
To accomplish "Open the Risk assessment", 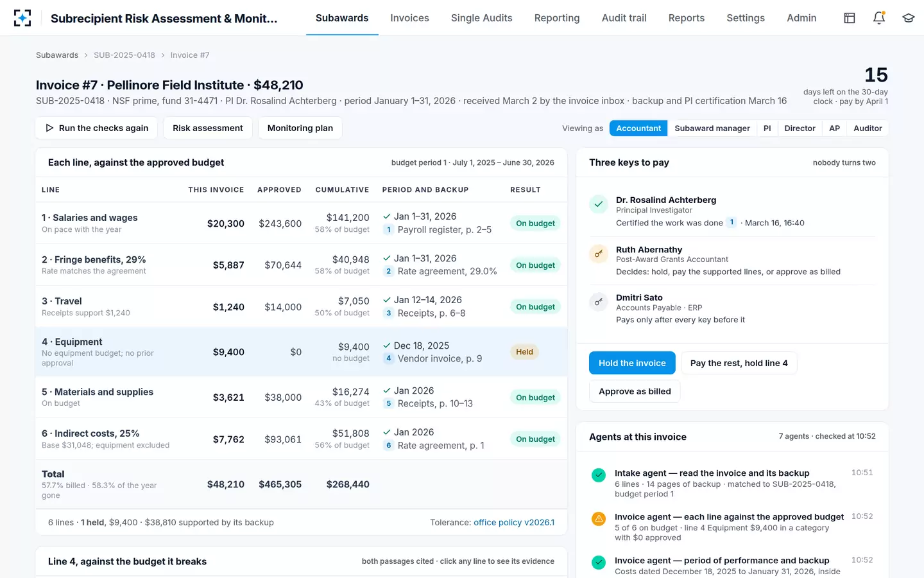I will pos(208,128).
